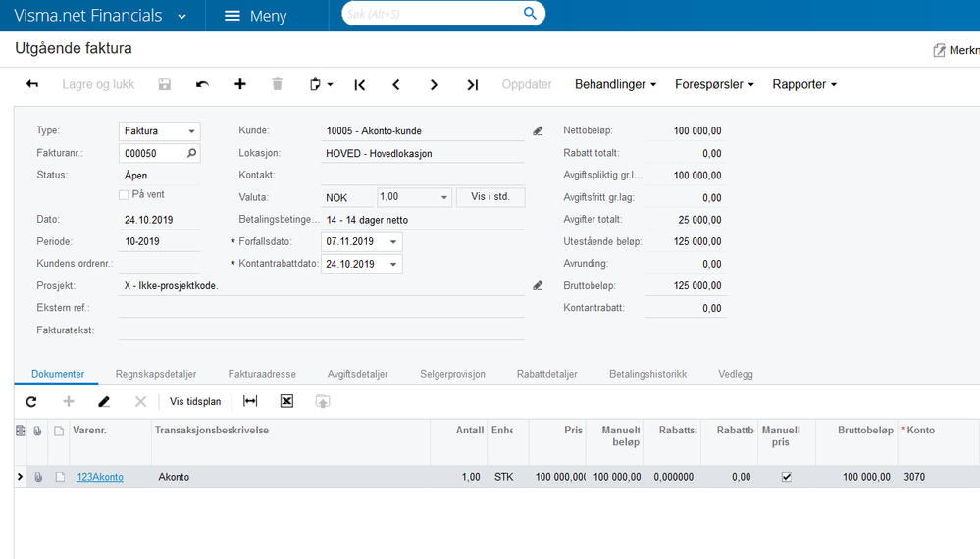Toggle Manuell pris checkbox in Akonto row

[786, 477]
